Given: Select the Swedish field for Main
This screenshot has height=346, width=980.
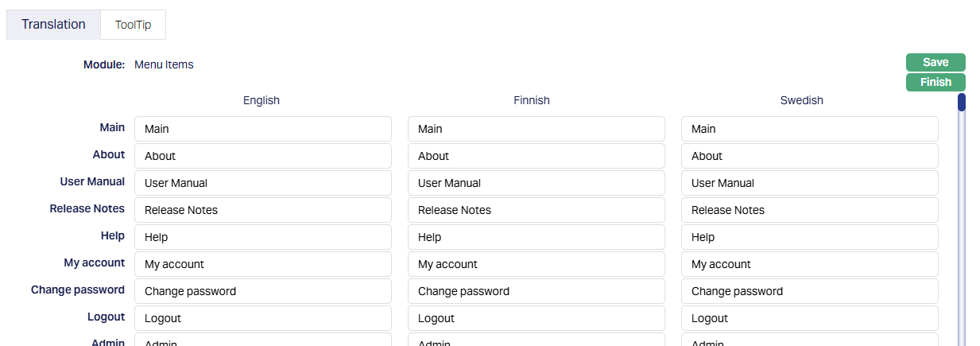Looking at the screenshot, I should point(809,129).
